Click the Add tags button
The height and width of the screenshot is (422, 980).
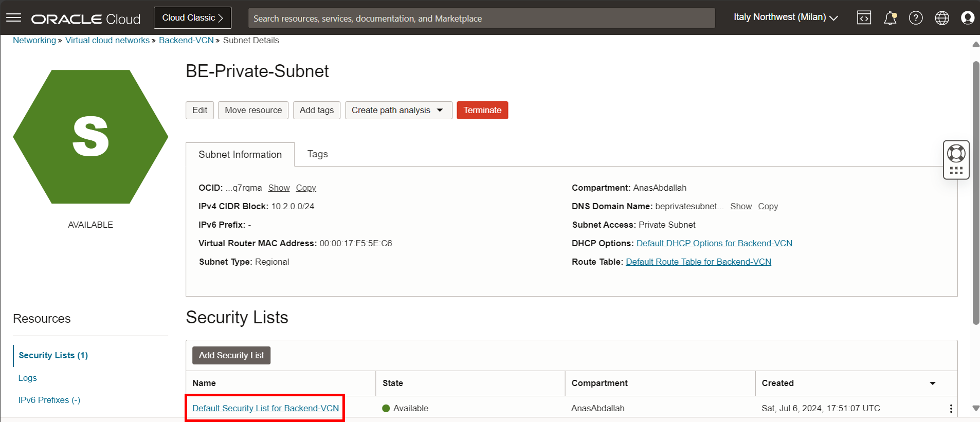tap(317, 110)
